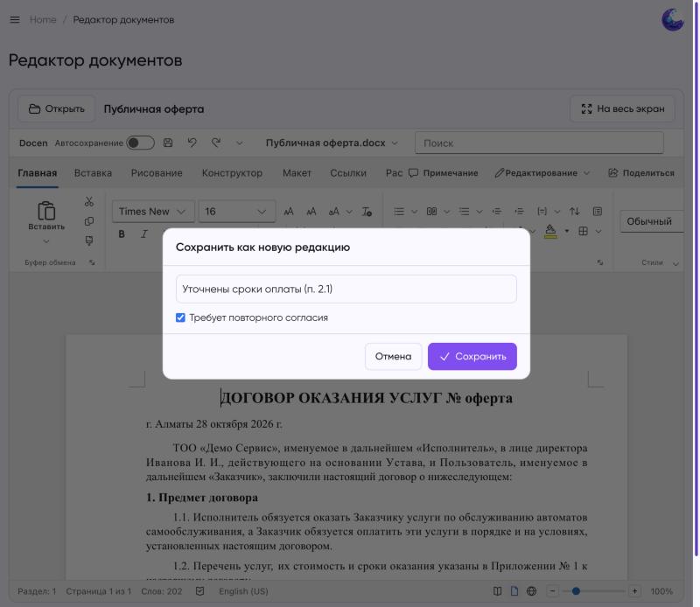
Task: Redo the last action
Action: pos(216,143)
